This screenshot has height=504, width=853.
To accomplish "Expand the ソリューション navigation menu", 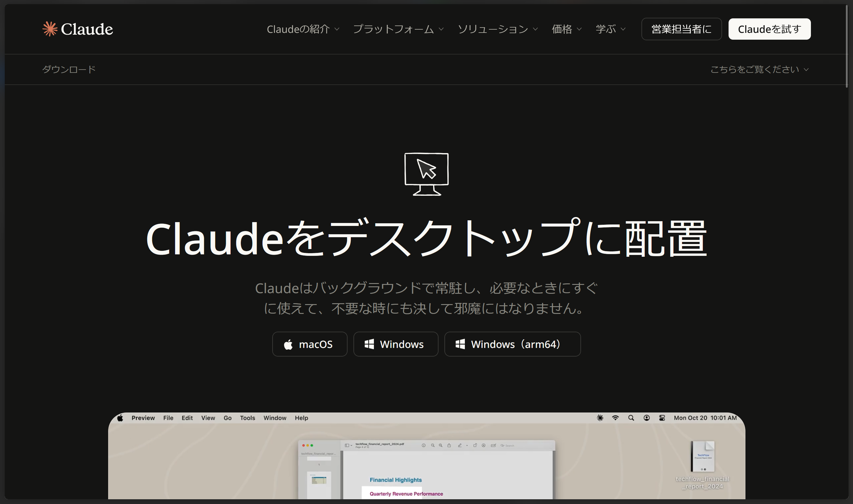I will click(497, 29).
